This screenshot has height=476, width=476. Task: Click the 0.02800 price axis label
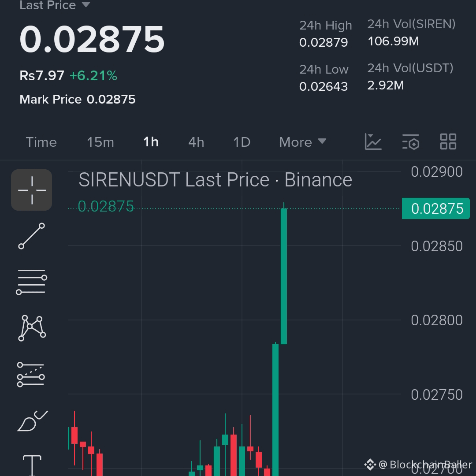[x=436, y=320]
